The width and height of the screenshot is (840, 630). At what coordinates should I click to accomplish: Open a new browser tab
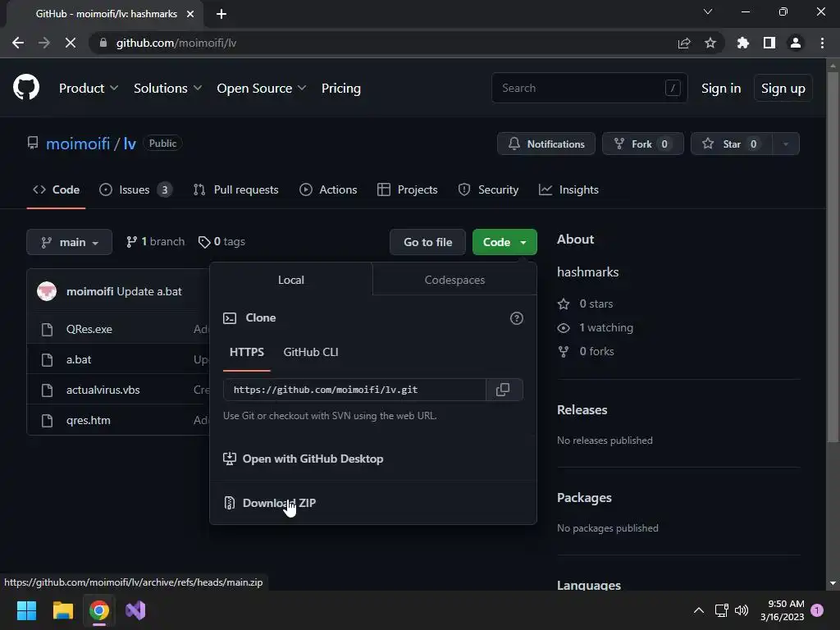point(221,14)
